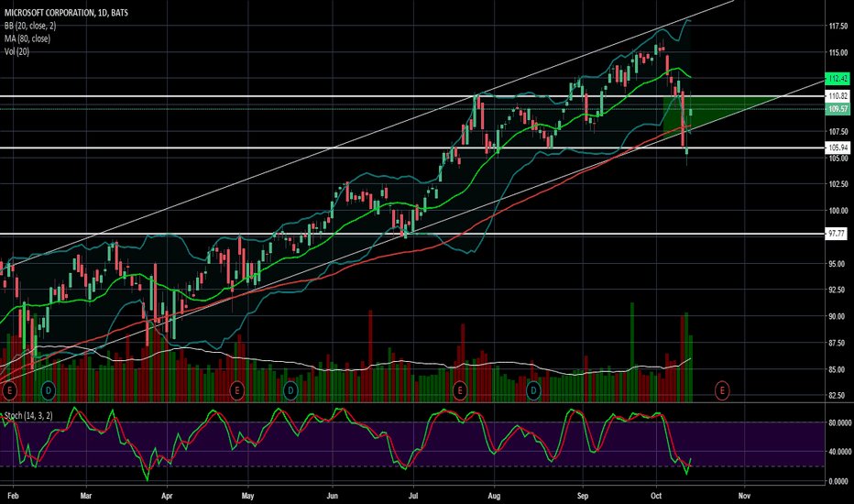This screenshot has height=504, width=854.
Task: Click the earnings E marker near February
Action: [9, 390]
